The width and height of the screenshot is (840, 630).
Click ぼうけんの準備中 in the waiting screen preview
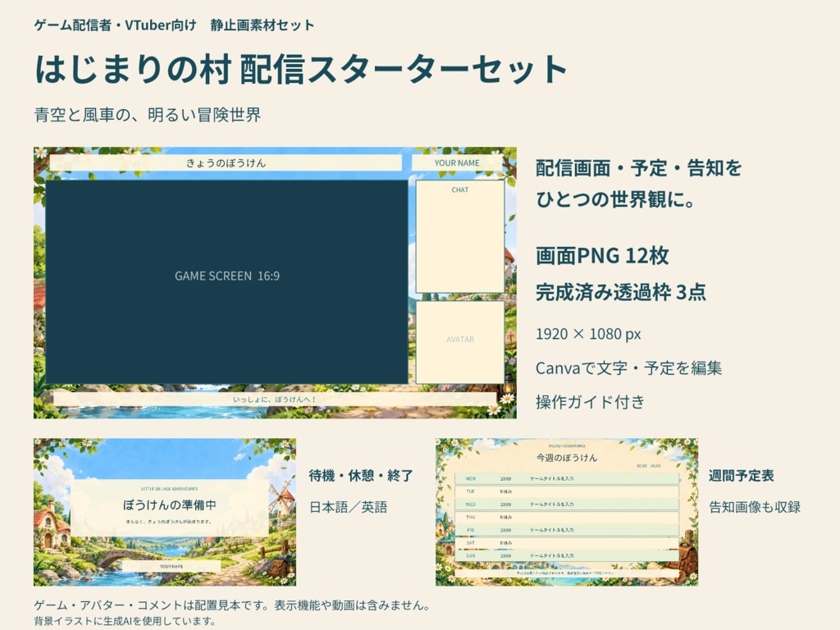tap(169, 504)
